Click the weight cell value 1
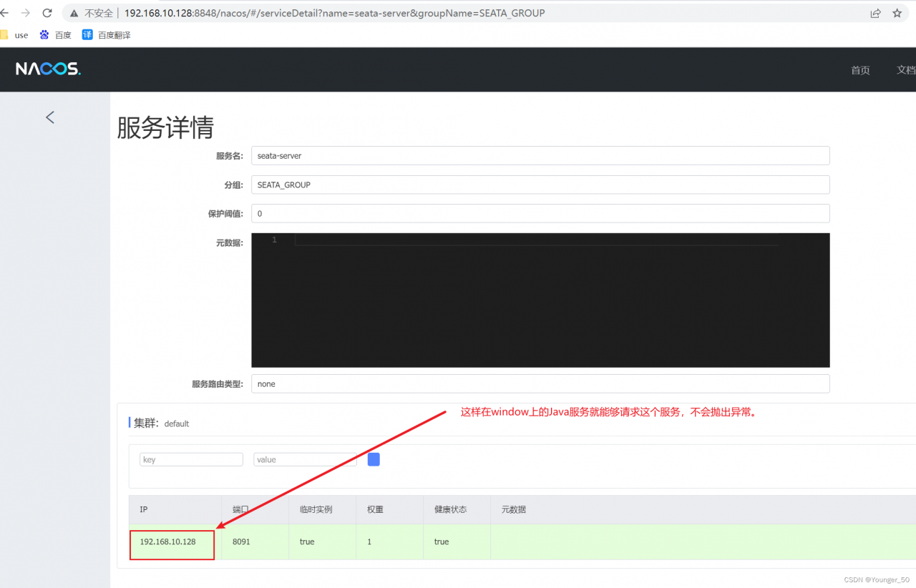Screen dimensions: 916x588 tap(390, 542)
